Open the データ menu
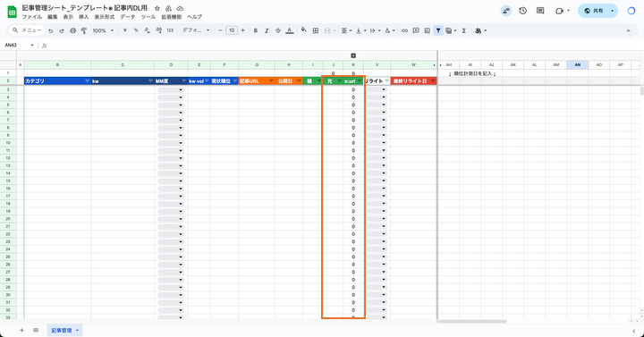The image size is (644, 337). [127, 17]
